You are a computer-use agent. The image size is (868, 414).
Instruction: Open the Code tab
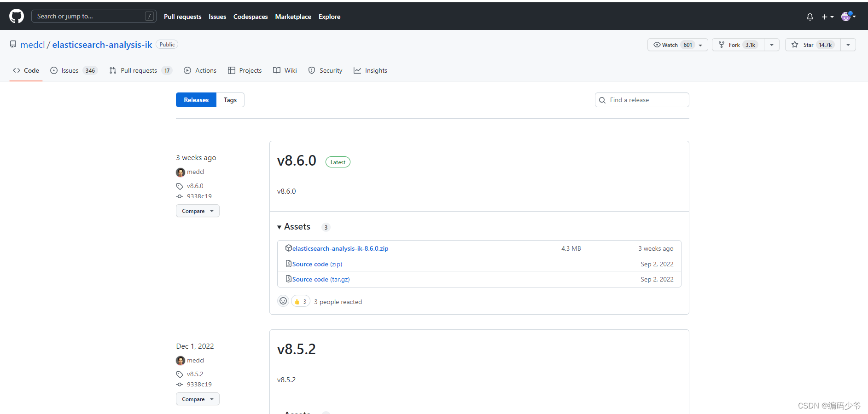pos(26,70)
